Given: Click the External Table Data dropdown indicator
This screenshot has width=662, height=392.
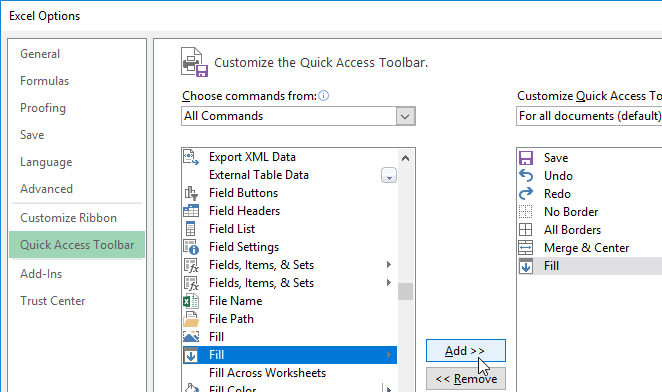Looking at the screenshot, I should pos(389,175).
